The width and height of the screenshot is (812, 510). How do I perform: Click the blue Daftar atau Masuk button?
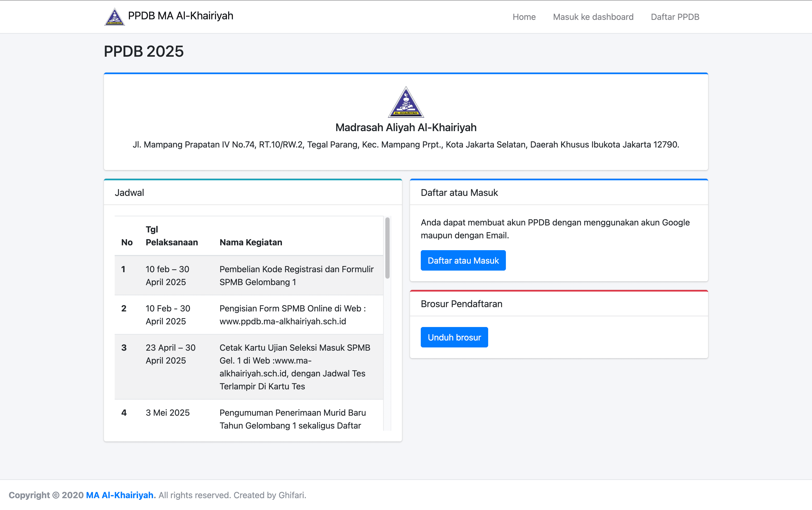pos(463,260)
